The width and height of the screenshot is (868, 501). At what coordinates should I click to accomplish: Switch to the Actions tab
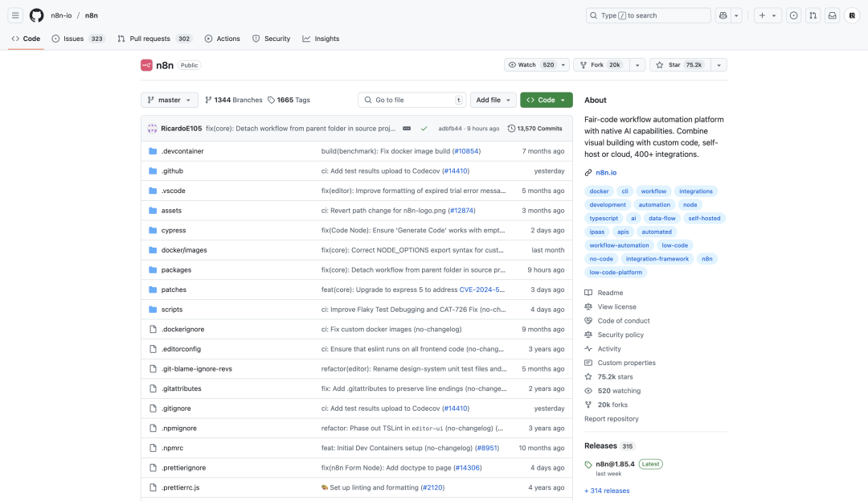pyautogui.click(x=222, y=39)
